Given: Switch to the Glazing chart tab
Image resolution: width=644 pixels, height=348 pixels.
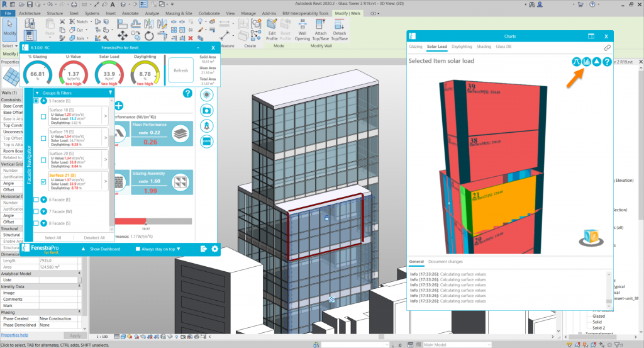Looking at the screenshot, I should click(415, 47).
